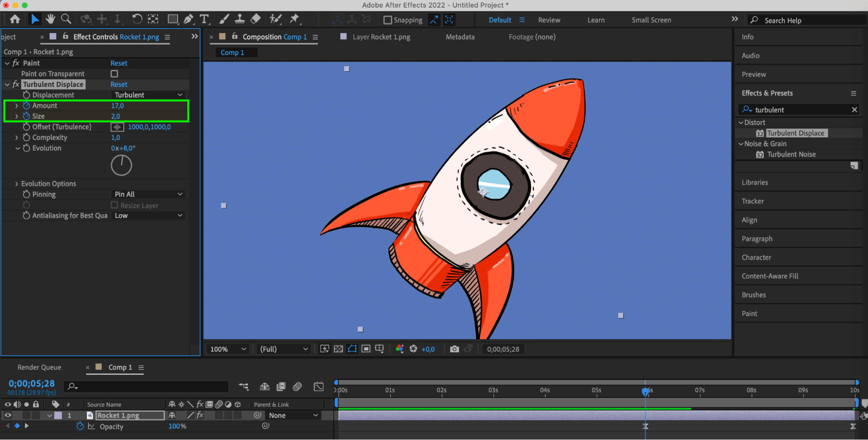
Task: Take a snapshot with camera icon
Action: point(454,349)
